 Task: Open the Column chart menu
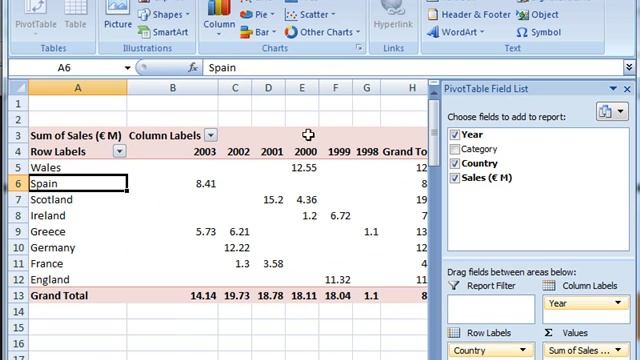219,18
